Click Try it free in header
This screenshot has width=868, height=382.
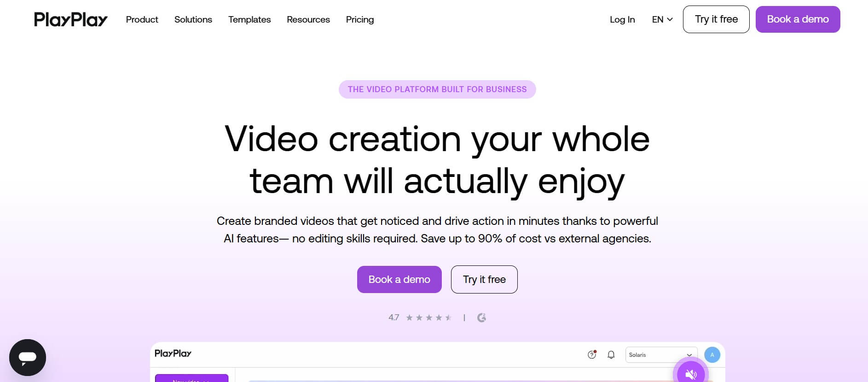[x=716, y=19]
